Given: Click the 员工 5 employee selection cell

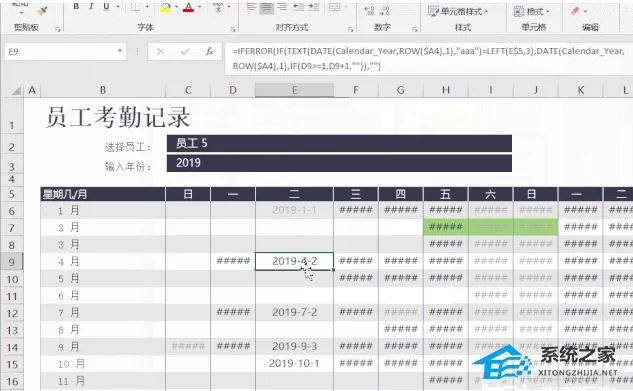Looking at the screenshot, I should point(339,143).
